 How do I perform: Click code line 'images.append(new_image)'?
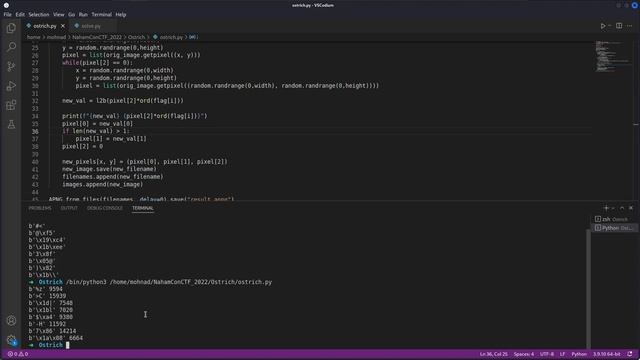102,184
